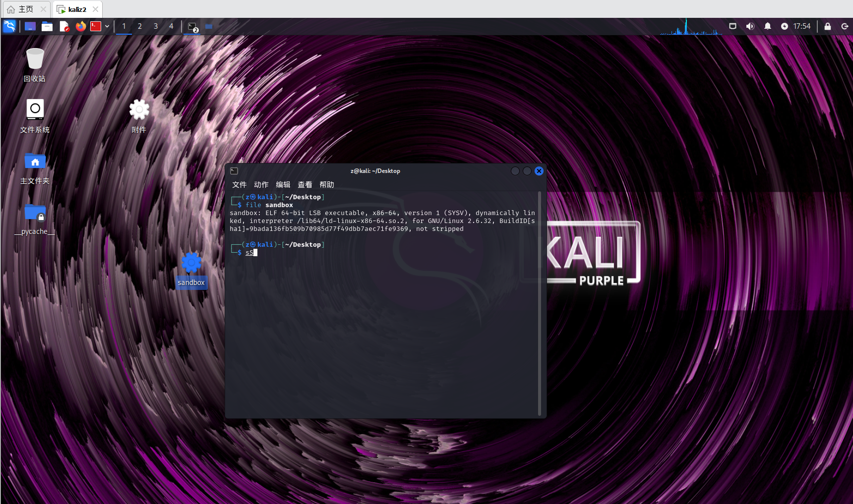This screenshot has height=504, width=853.
Task: Click the small blue window taskbar icon
Action: 209,26
